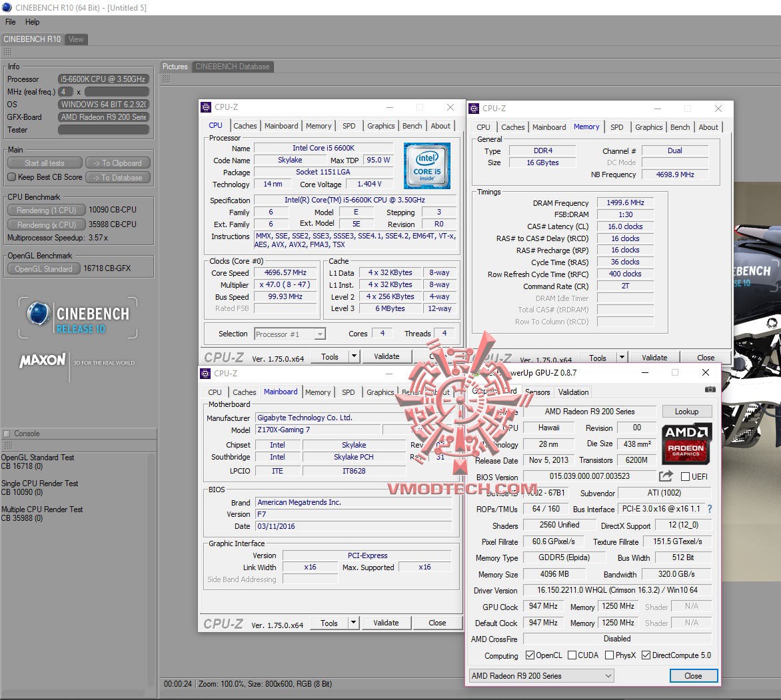This screenshot has width=781, height=700.
Task: Click the CPU-Z chip icon in Memory window title
Action: (474, 108)
